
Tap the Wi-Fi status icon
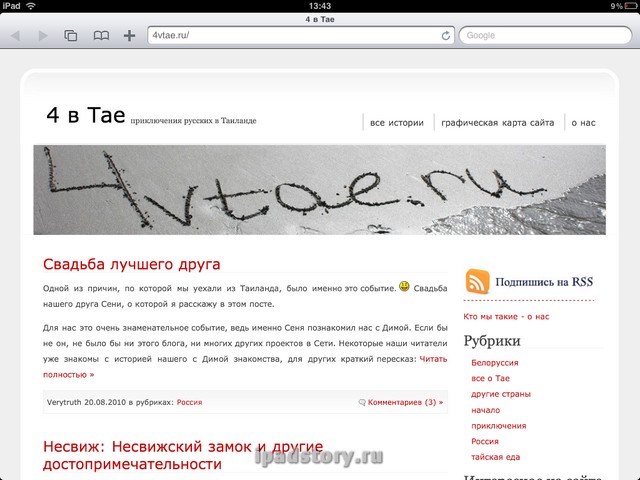pyautogui.click(x=31, y=6)
